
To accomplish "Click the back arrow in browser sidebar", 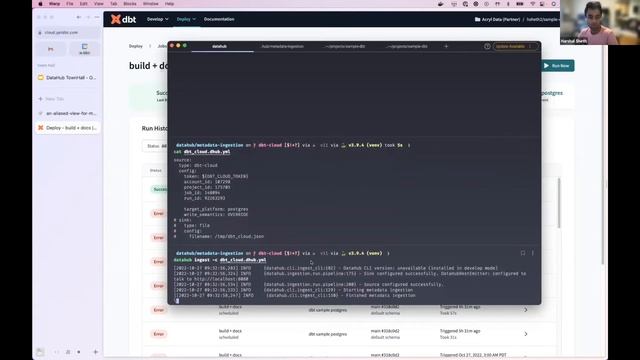I will click(x=78, y=17).
